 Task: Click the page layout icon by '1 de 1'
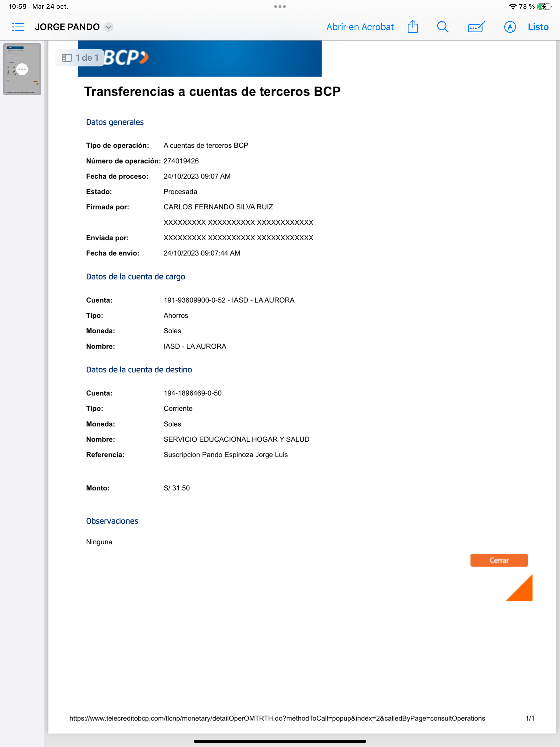tap(67, 58)
